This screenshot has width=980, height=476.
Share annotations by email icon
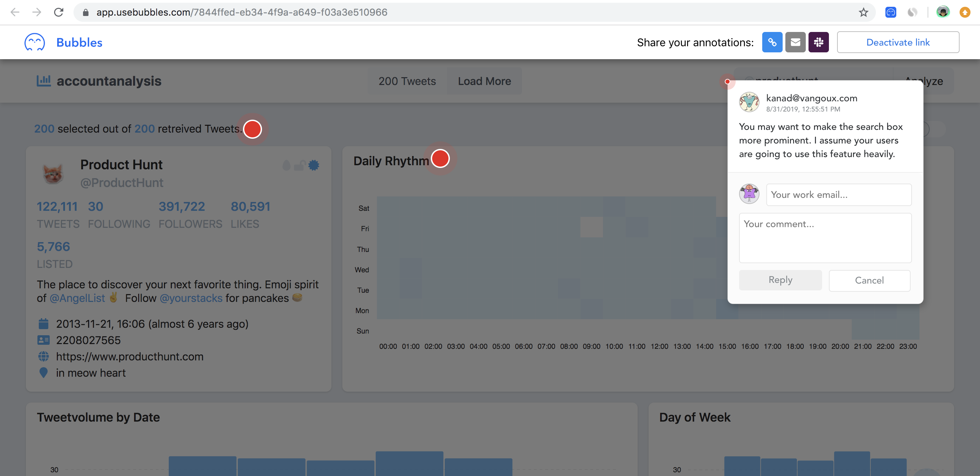[795, 42]
